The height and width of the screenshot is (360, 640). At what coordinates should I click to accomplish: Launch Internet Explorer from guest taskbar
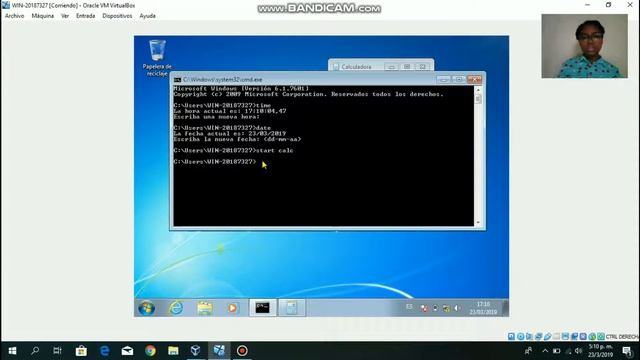176,308
